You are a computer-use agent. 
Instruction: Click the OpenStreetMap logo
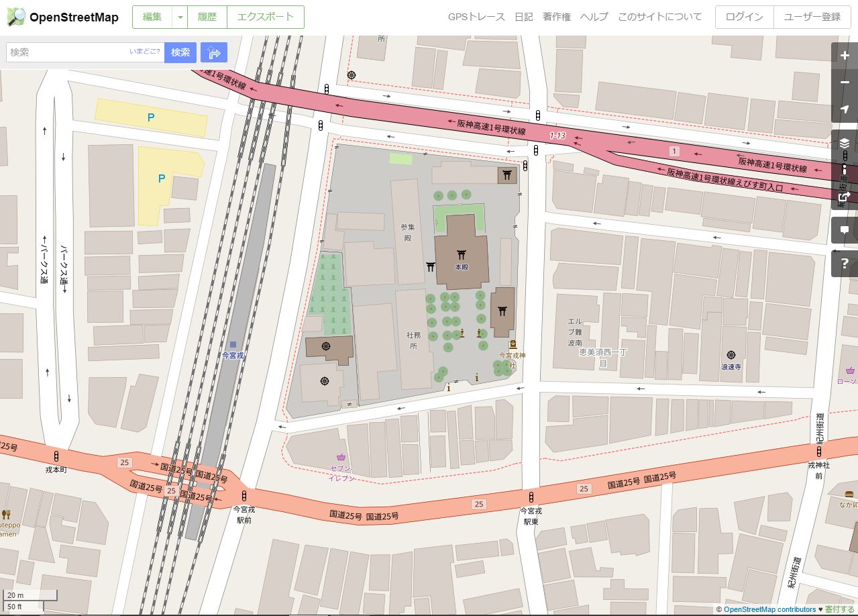pyautogui.click(x=62, y=17)
